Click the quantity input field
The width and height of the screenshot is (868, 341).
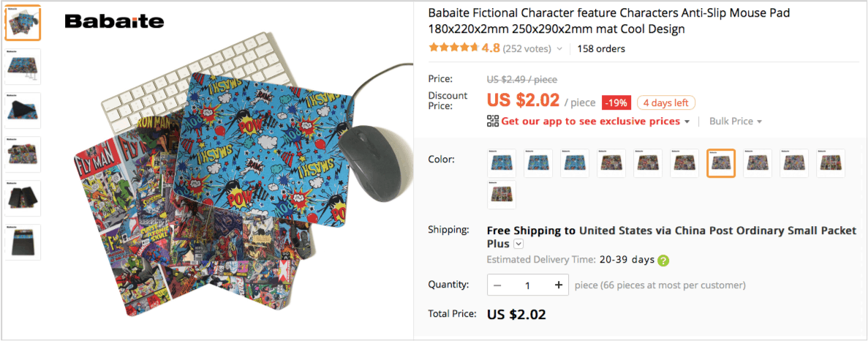(x=527, y=285)
